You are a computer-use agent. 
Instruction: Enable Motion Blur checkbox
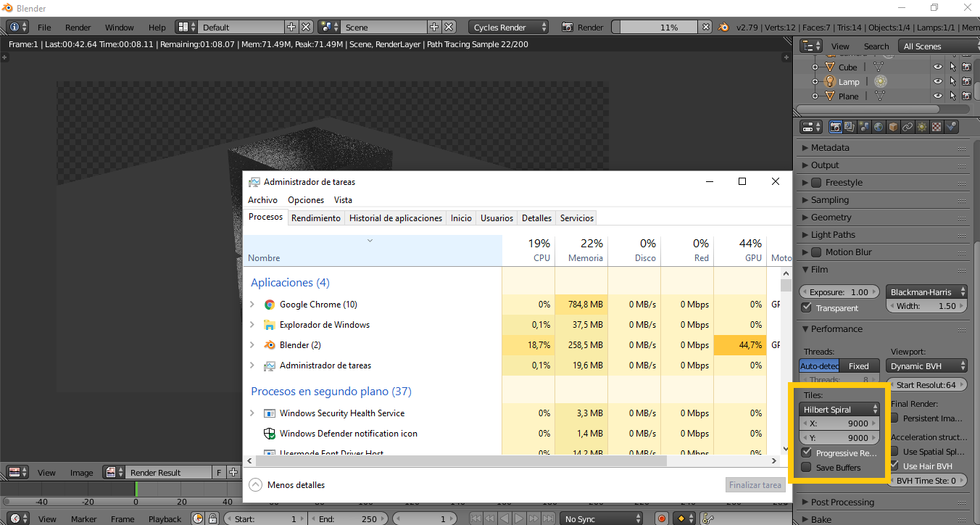pyautogui.click(x=816, y=252)
